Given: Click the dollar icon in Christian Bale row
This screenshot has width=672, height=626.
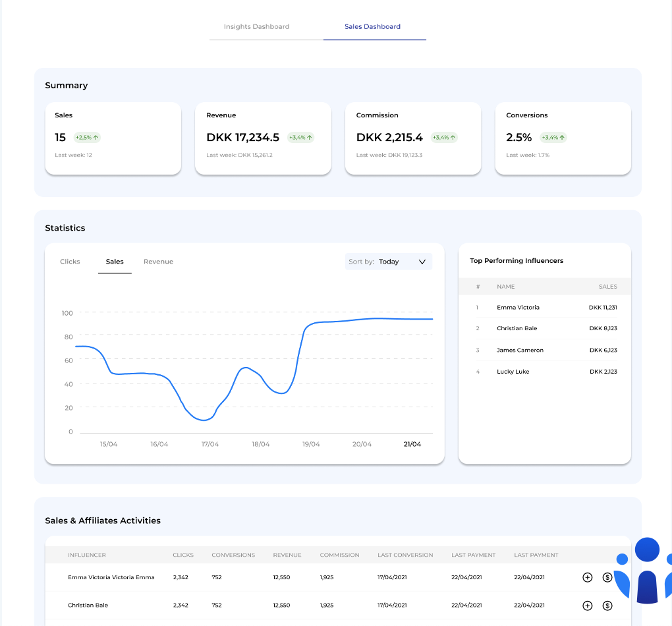Looking at the screenshot, I should tap(607, 606).
